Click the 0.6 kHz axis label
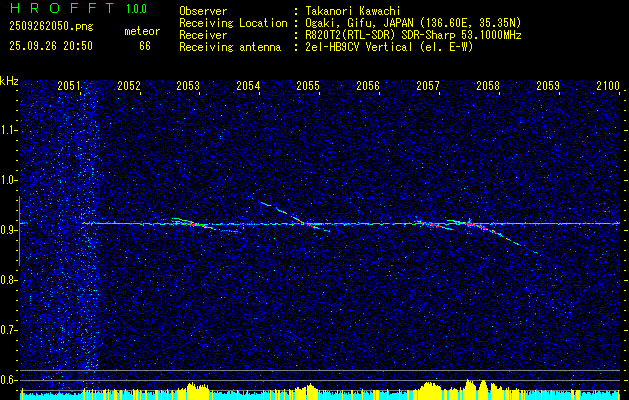The height and width of the screenshot is (400, 629). click(9, 380)
